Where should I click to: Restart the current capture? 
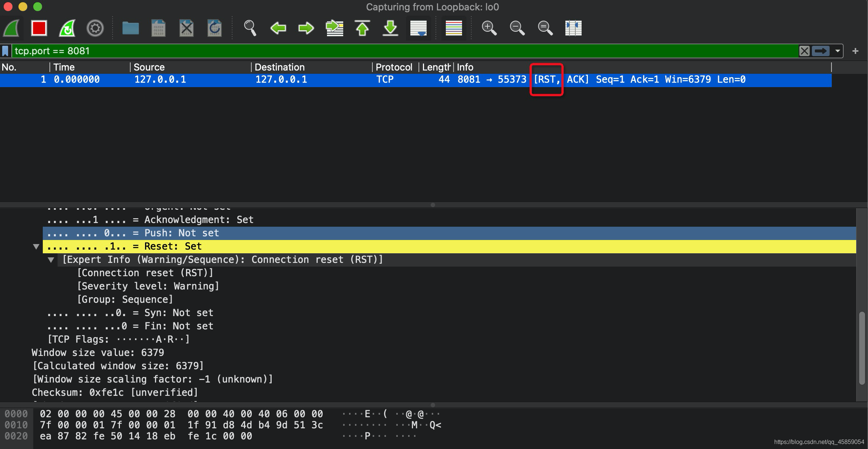[x=67, y=28]
